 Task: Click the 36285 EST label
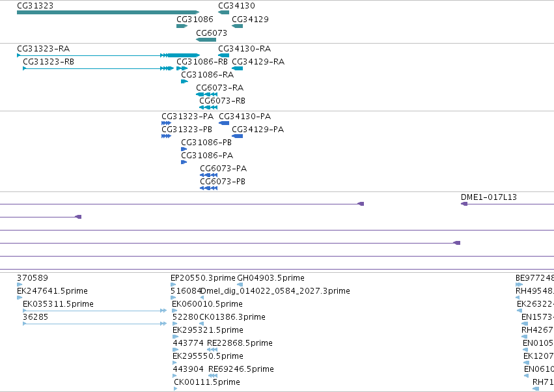(x=35, y=317)
